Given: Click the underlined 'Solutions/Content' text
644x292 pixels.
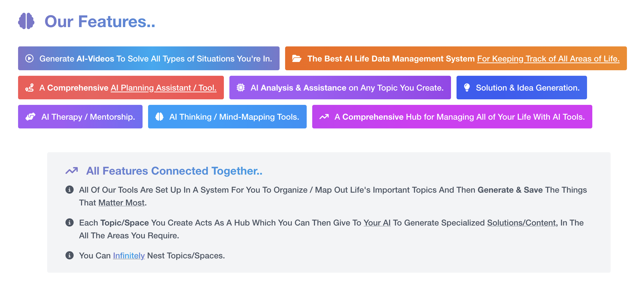Looking at the screenshot, I should [521, 223].
